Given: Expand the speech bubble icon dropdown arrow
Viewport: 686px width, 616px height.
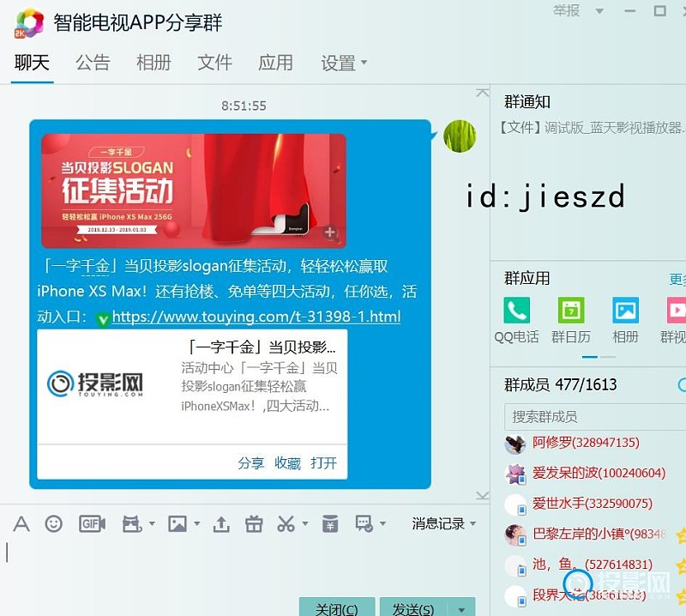Looking at the screenshot, I should [382, 523].
